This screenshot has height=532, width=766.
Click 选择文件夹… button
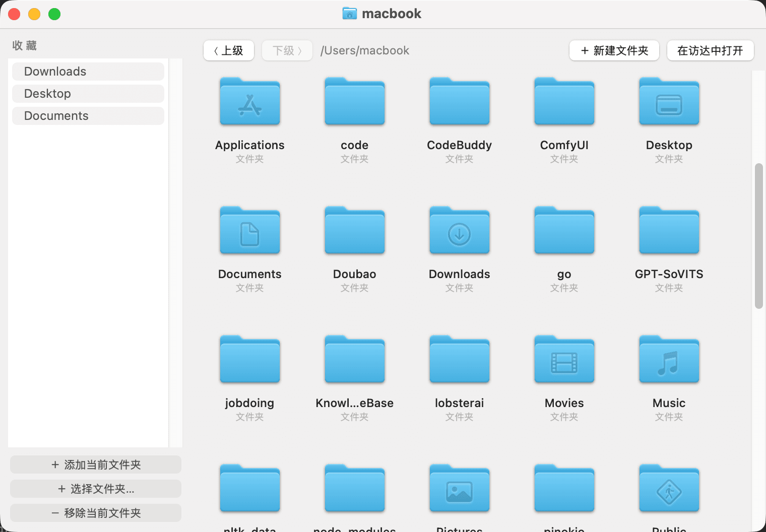click(96, 489)
